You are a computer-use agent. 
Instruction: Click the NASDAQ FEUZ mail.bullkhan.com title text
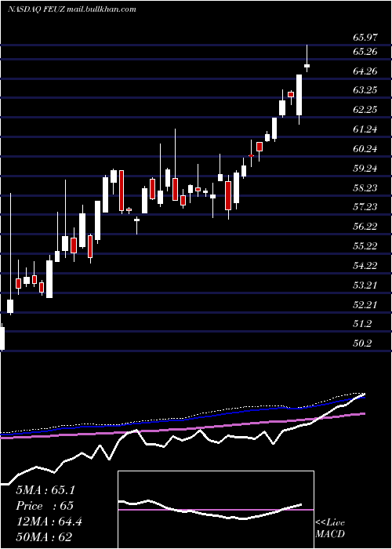(x=71, y=9)
